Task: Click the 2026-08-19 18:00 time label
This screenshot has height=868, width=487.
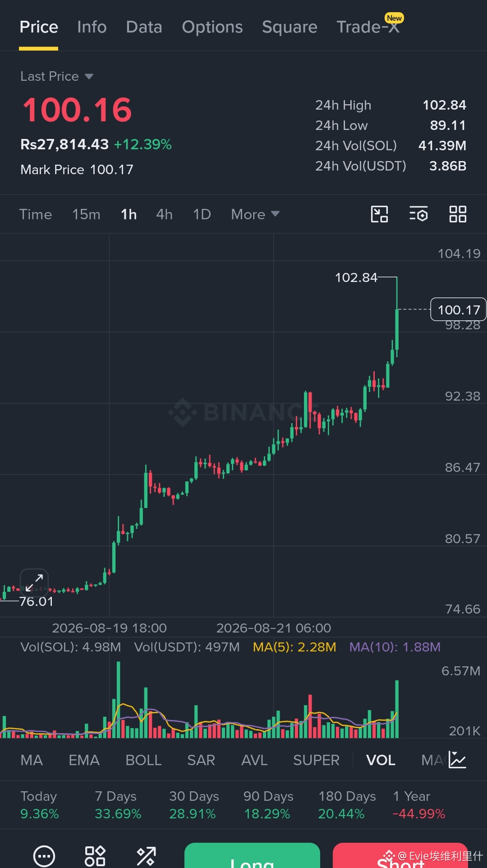Action: pos(110,628)
